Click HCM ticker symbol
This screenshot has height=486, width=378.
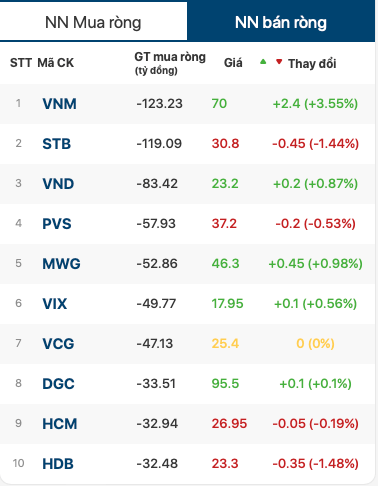(60, 424)
